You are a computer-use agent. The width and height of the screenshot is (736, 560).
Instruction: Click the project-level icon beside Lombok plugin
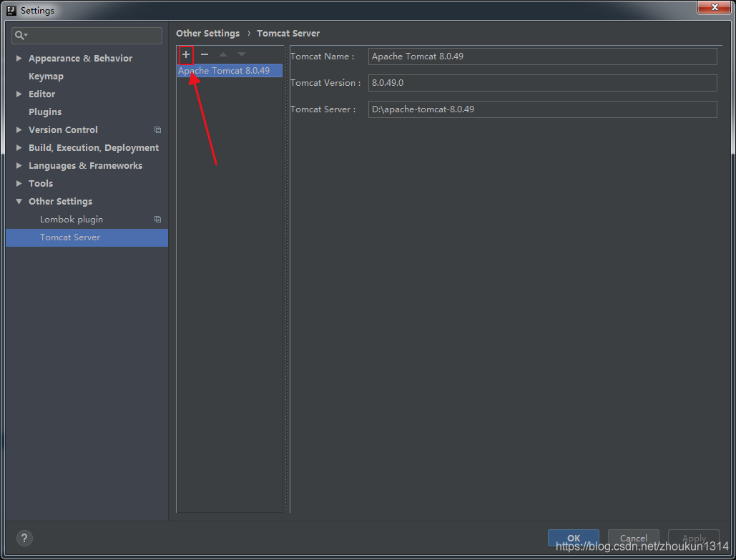click(x=157, y=220)
